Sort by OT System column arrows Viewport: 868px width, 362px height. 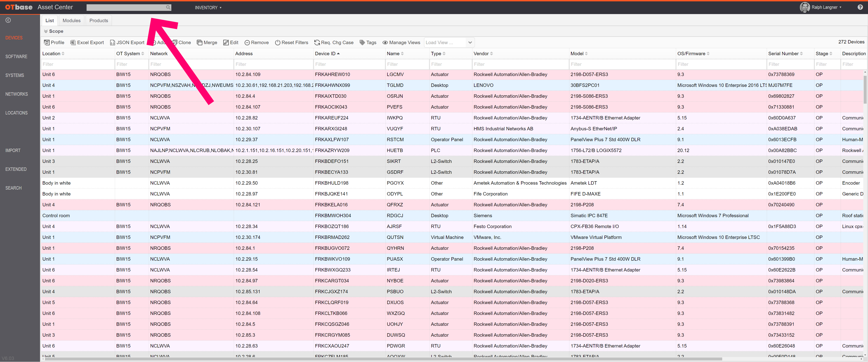pyautogui.click(x=143, y=54)
